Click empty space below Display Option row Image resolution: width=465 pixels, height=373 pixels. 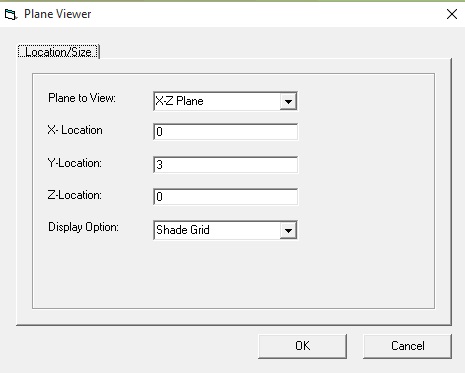click(x=233, y=273)
